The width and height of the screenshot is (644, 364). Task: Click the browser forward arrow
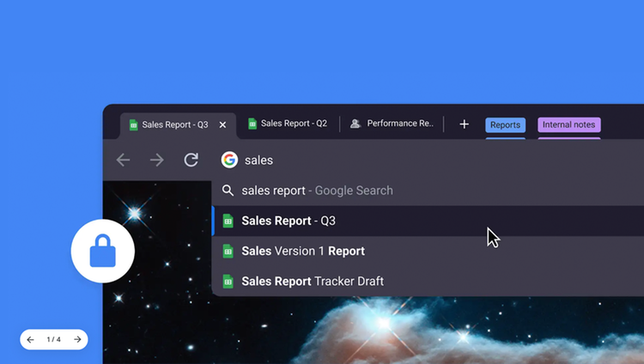156,161
